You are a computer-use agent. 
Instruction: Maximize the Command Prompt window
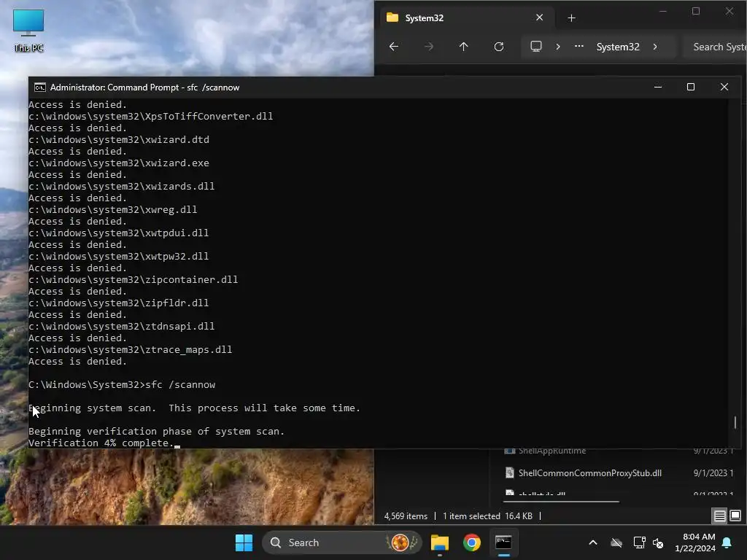pos(691,87)
